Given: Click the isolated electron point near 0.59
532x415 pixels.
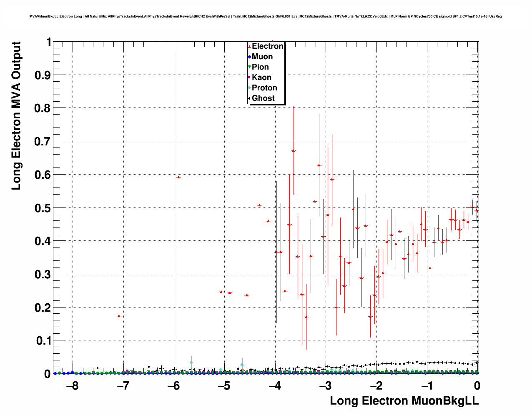Looking at the screenshot, I should coord(178,177).
